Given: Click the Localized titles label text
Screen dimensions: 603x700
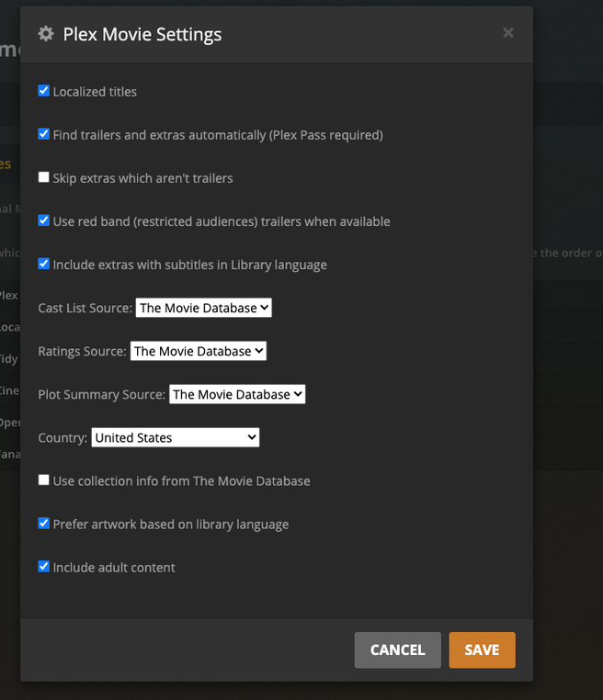Looking at the screenshot, I should [95, 92].
